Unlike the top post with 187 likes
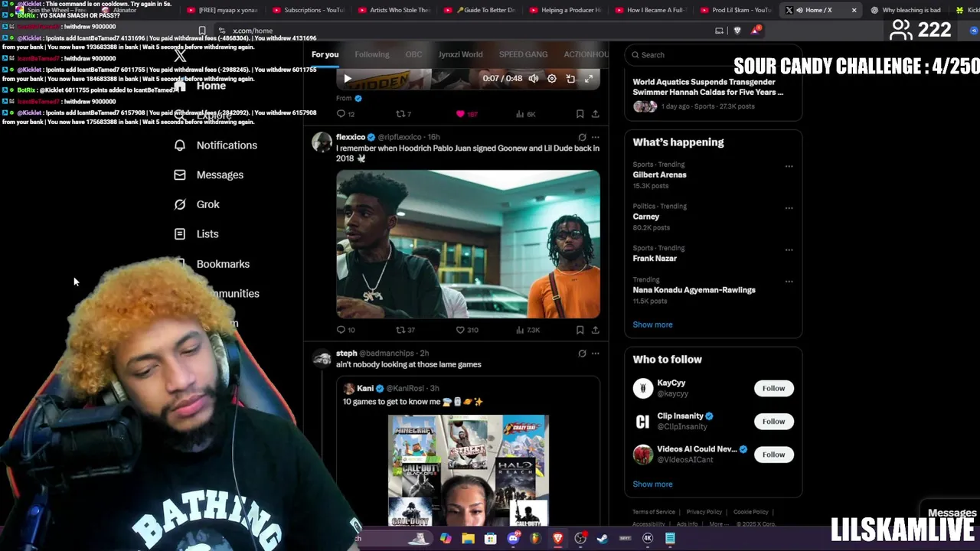980x551 pixels. coord(466,114)
